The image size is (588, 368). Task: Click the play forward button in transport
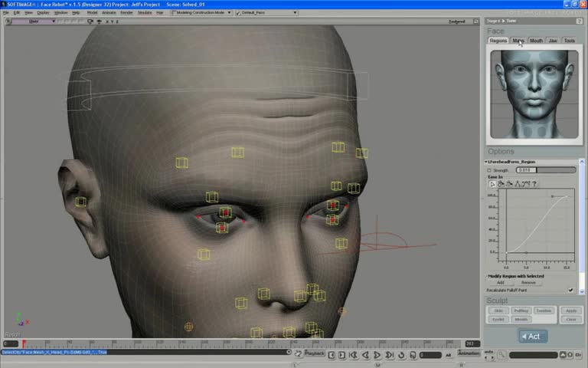click(x=377, y=355)
